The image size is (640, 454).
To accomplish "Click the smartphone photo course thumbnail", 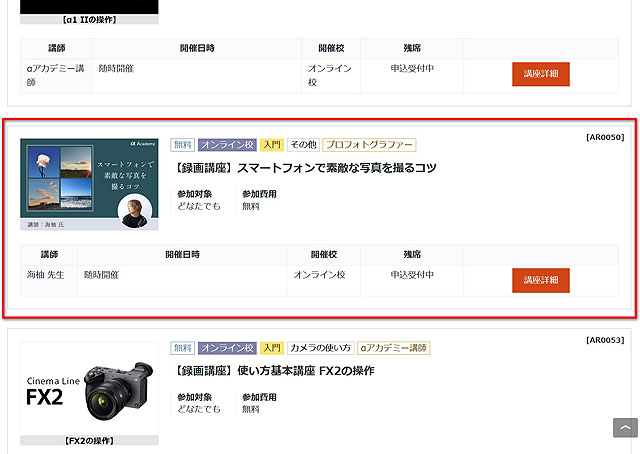I will pos(89,185).
